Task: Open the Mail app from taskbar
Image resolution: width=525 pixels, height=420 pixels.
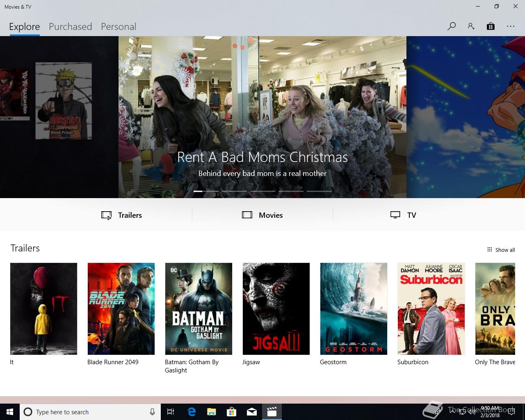Action: [x=251, y=412]
